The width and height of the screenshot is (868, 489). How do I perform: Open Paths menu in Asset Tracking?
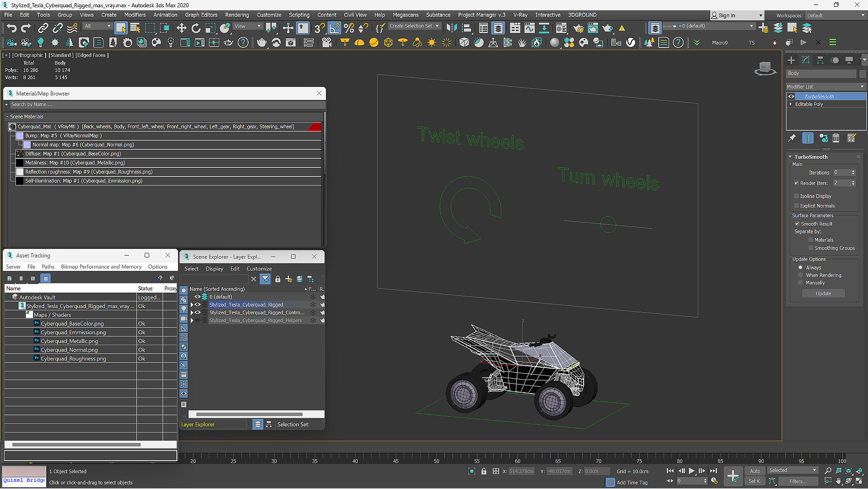tap(48, 267)
